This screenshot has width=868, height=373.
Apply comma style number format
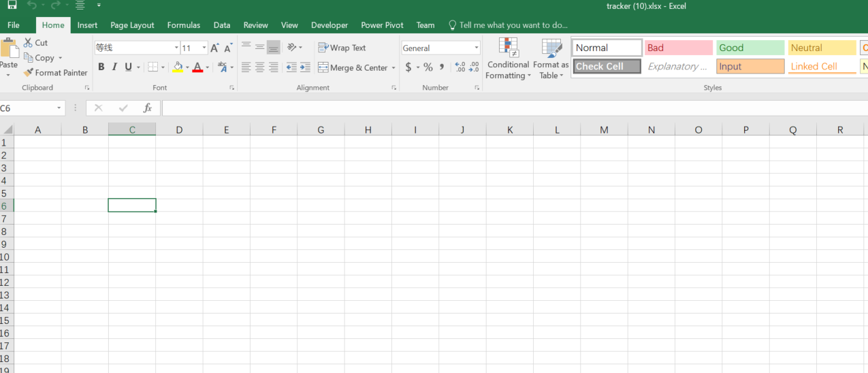442,67
